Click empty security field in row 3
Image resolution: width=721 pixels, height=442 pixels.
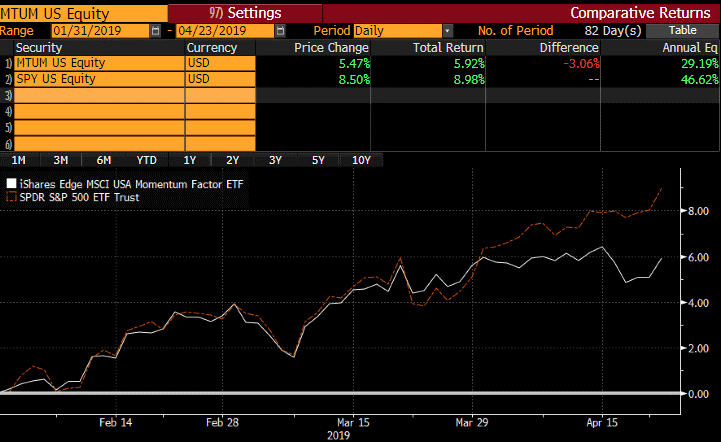[x=99, y=95]
